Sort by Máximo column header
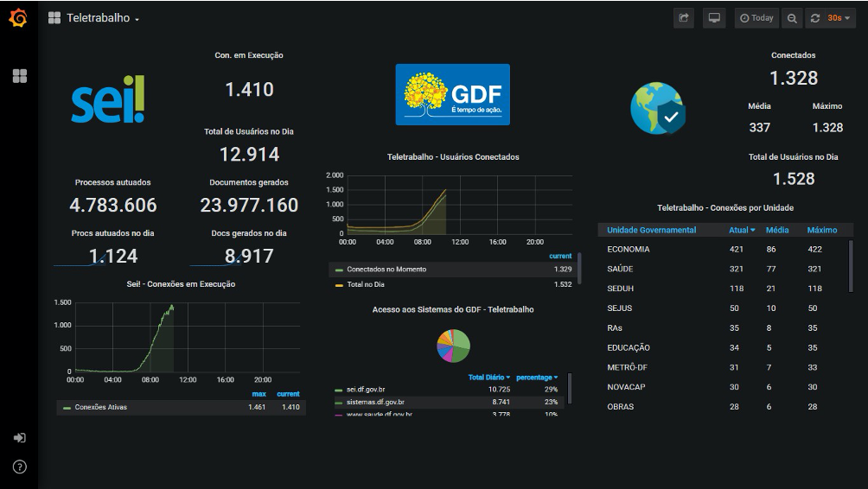Screen dimensions: 868x489 822,230
